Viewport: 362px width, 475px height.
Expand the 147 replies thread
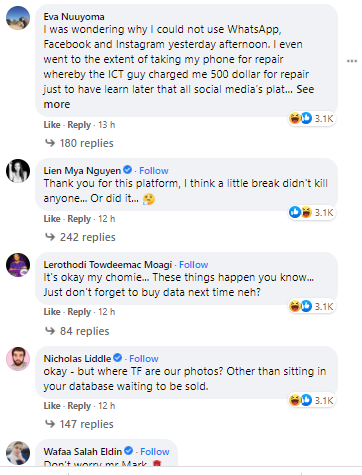coord(79,424)
